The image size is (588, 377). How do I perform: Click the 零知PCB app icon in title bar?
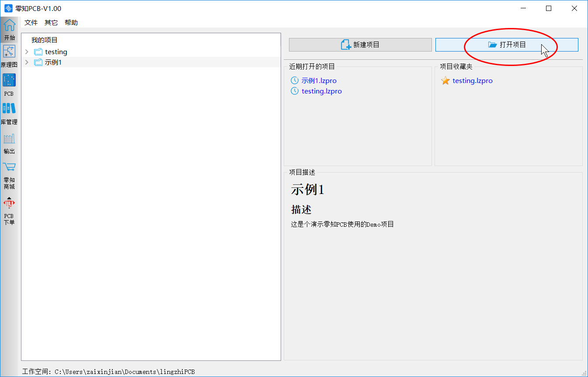[x=8, y=8]
